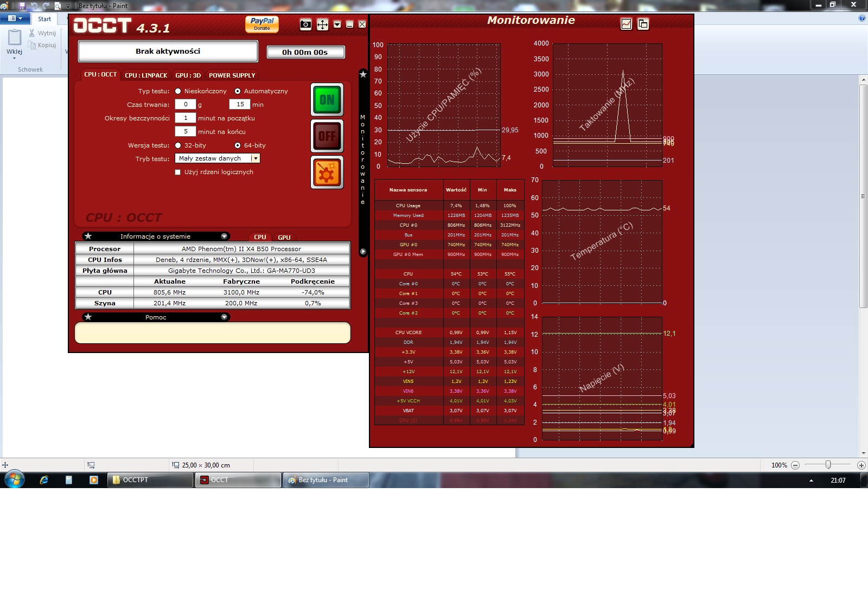Switch to OCCTPT folder taskbar button
The height and width of the screenshot is (615, 868).
[151, 480]
